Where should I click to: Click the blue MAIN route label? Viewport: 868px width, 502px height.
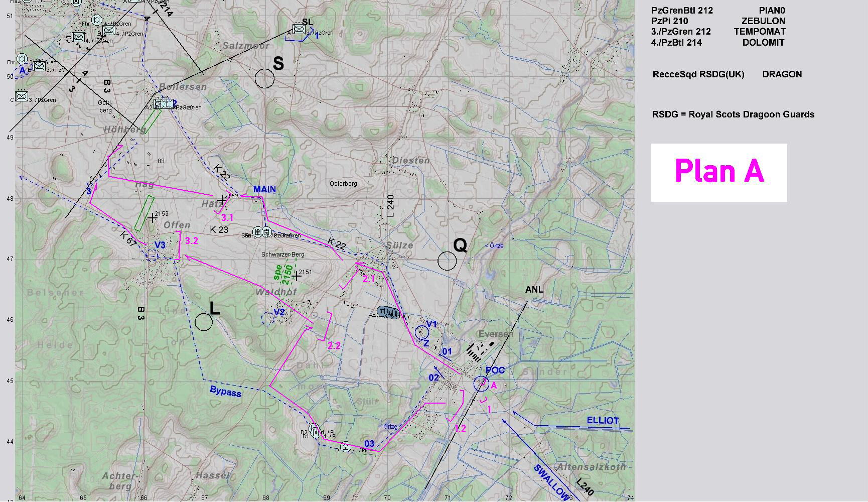click(x=264, y=189)
